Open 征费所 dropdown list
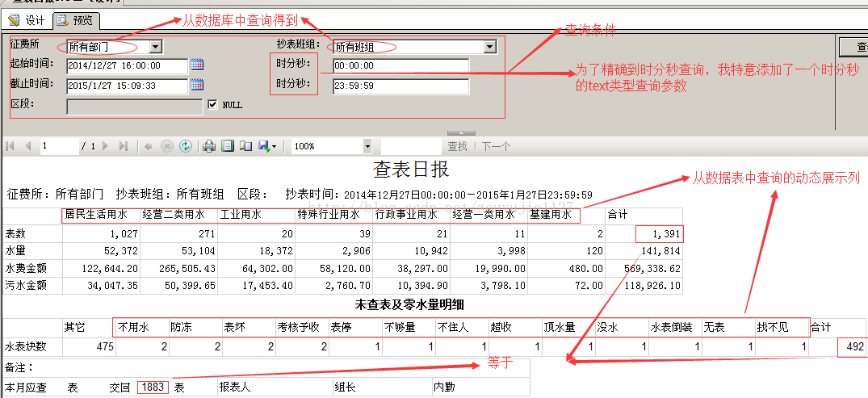Screen dimensions: 868x398 [156, 47]
